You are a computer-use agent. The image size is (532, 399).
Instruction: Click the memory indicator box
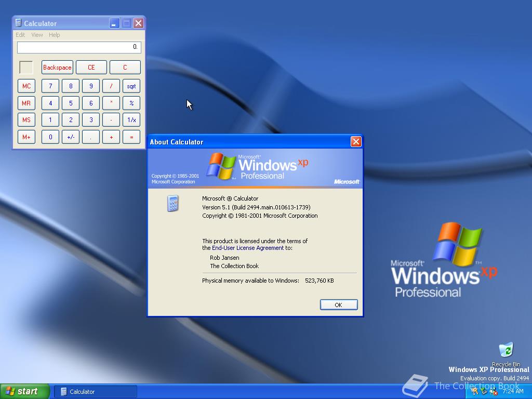pyautogui.click(x=26, y=67)
